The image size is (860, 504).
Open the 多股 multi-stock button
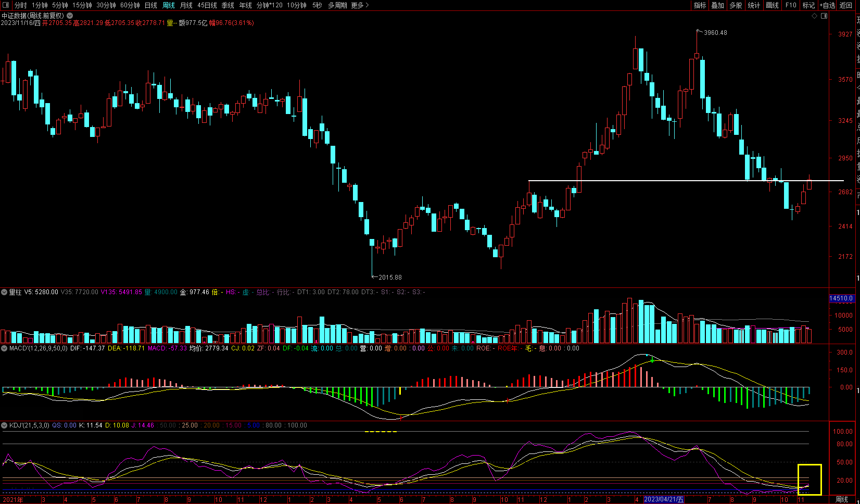point(736,5)
